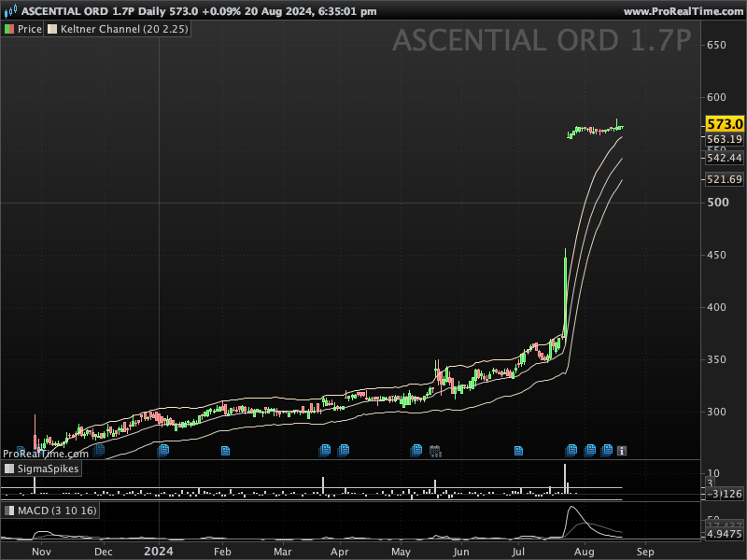
Task: Click the MACD line peak in late July
Action: click(x=572, y=508)
